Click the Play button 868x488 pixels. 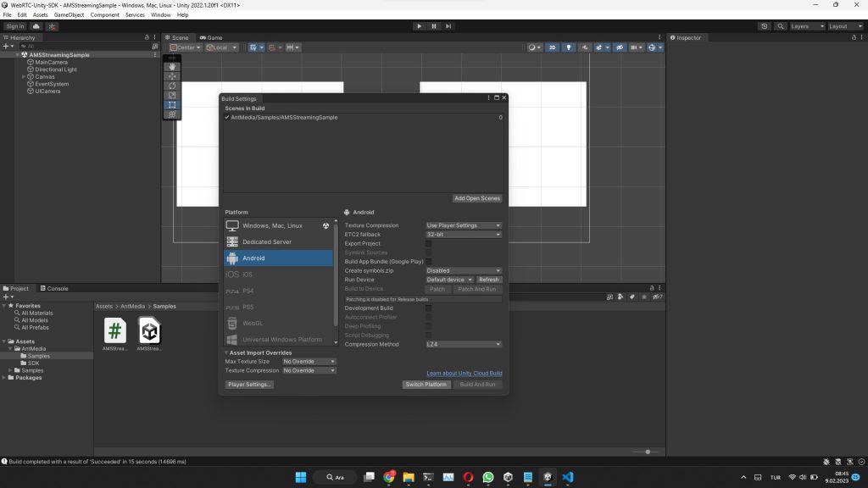click(x=419, y=26)
